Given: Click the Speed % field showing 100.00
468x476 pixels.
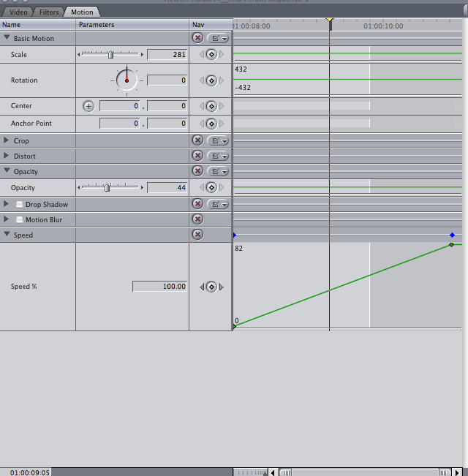Looking at the screenshot, I should click(159, 287).
